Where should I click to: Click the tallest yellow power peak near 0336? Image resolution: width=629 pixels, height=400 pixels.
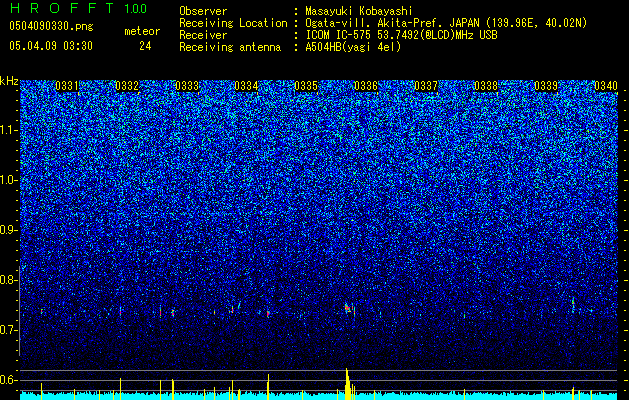pos(347,384)
